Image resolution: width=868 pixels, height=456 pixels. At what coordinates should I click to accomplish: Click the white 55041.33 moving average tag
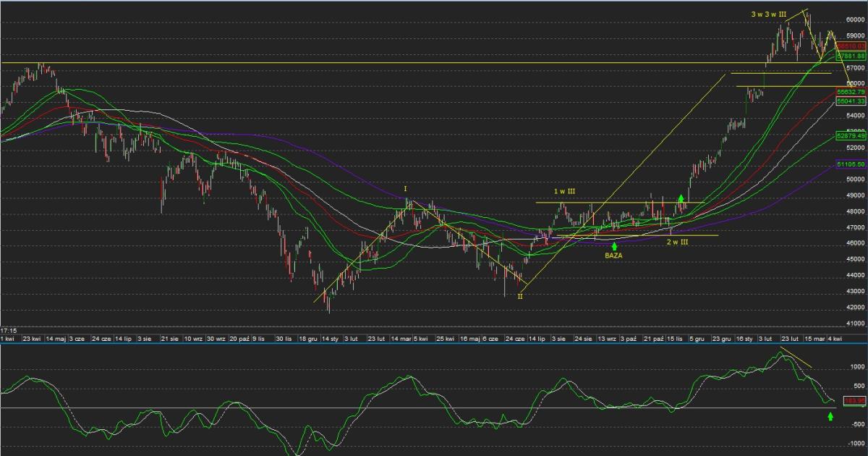coord(851,102)
